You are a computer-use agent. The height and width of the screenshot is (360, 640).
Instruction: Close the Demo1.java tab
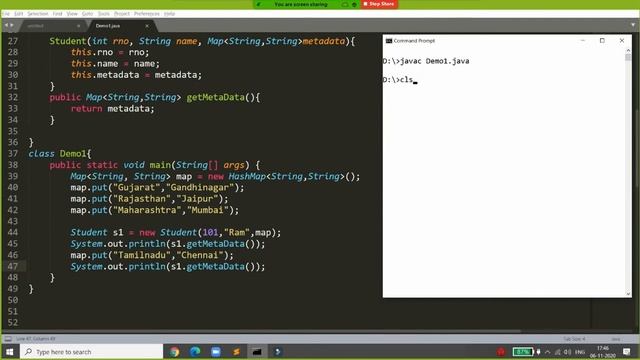[147, 26]
